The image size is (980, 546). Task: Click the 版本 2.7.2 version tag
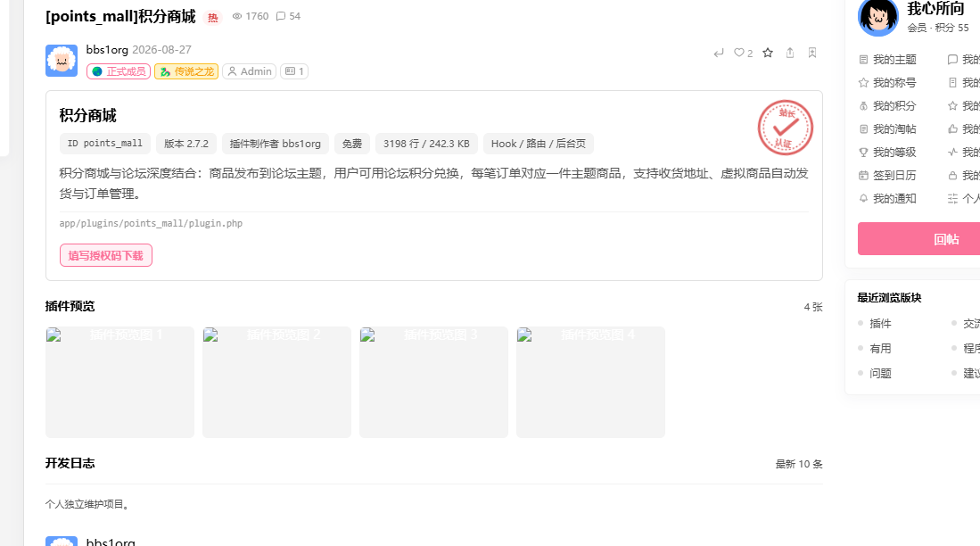coord(186,144)
